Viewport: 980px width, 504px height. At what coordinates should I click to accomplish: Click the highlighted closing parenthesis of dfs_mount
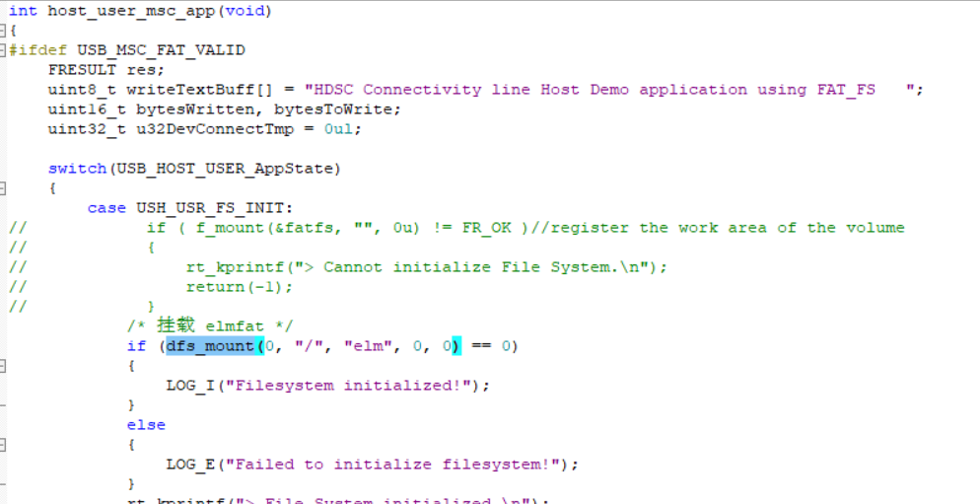point(456,346)
